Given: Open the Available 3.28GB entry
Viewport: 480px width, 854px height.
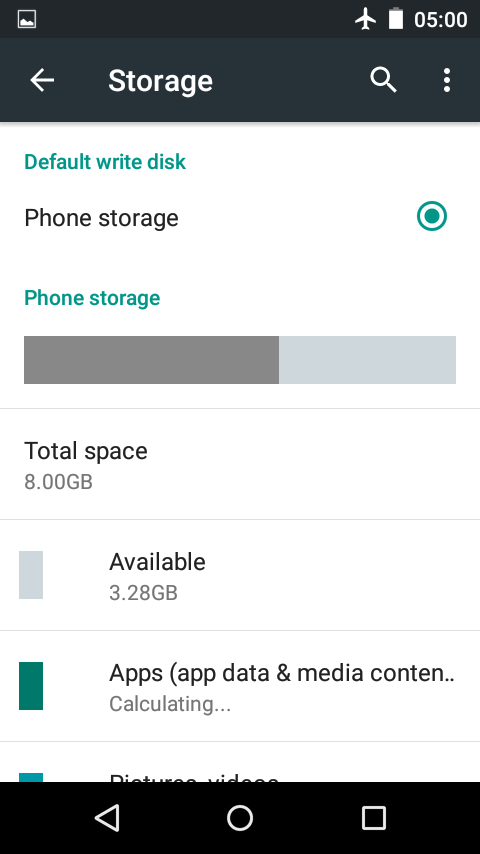Looking at the screenshot, I should point(240,576).
